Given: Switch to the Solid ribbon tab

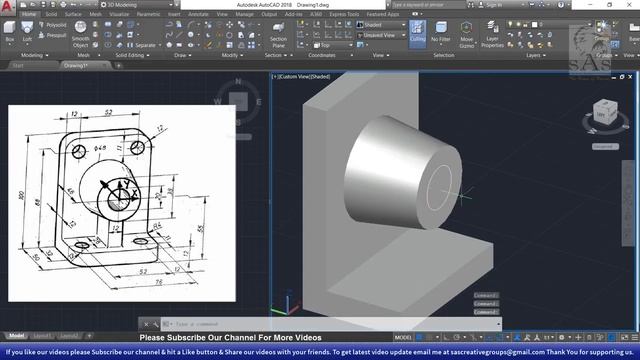Looking at the screenshot, I should pos(51,14).
